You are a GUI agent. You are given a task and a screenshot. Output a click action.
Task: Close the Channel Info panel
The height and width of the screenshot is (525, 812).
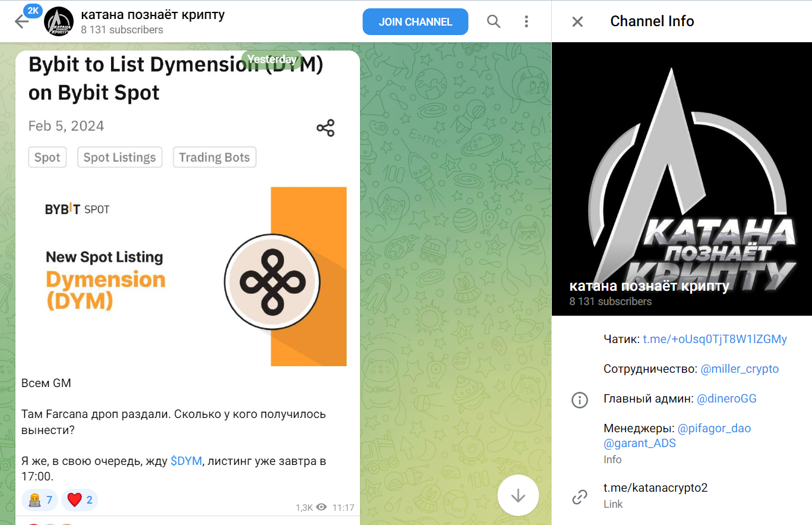[577, 22]
